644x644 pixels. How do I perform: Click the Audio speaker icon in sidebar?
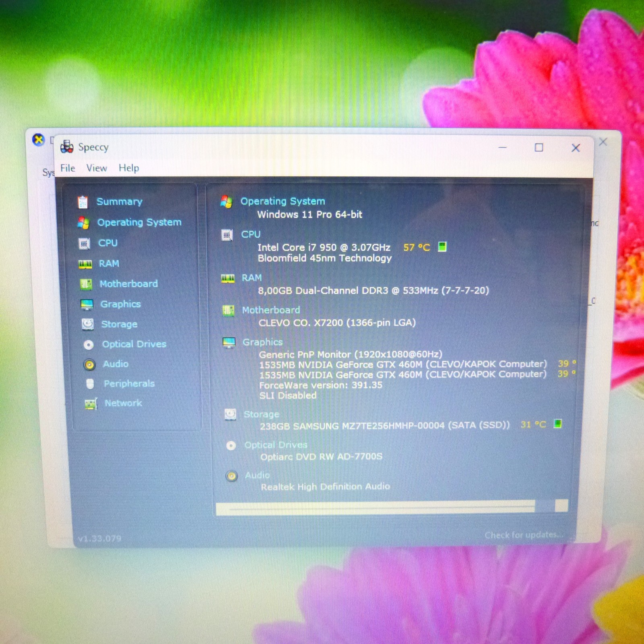(x=89, y=364)
